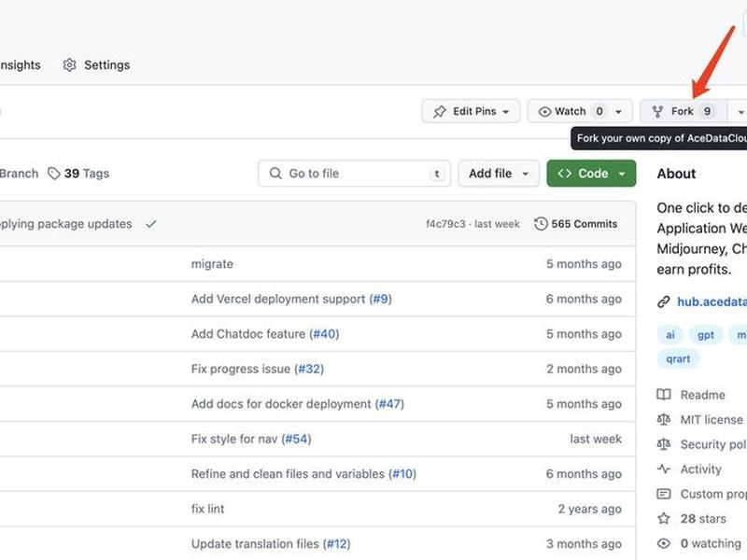The width and height of the screenshot is (747, 560).
Task: Click the star icon beside 28 stars
Action: point(664,519)
